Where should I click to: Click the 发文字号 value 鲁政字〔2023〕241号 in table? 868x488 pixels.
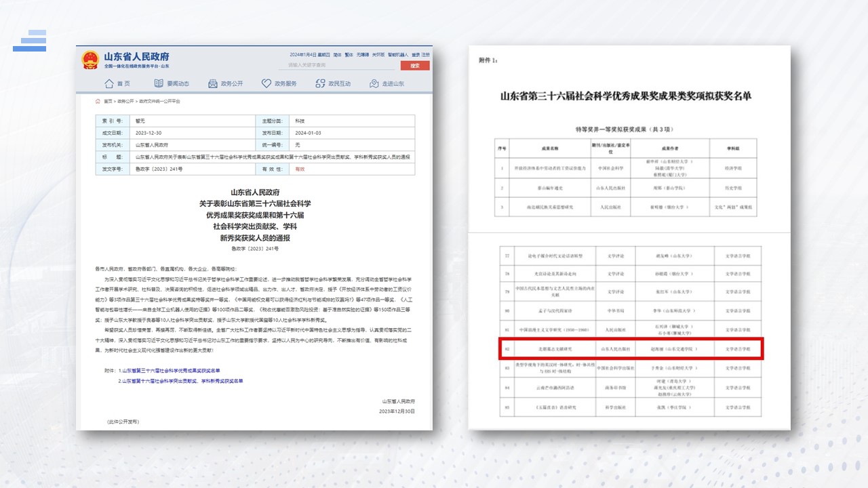[159, 169]
